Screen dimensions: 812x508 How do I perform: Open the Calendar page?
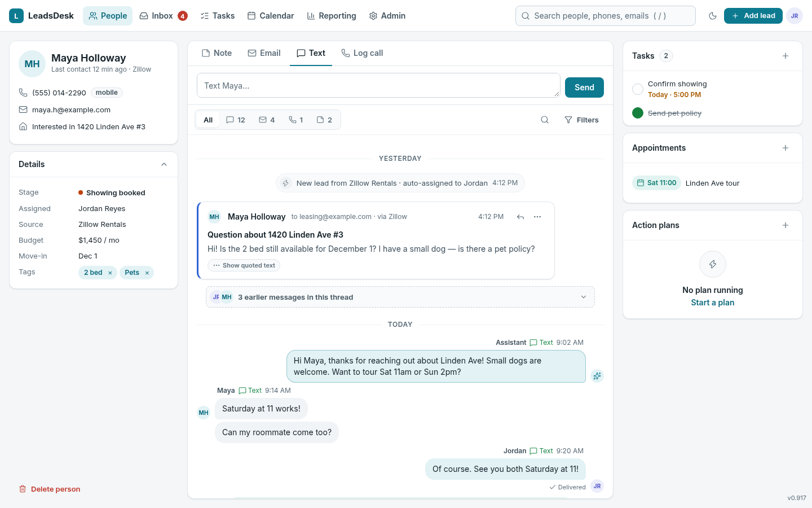point(271,16)
